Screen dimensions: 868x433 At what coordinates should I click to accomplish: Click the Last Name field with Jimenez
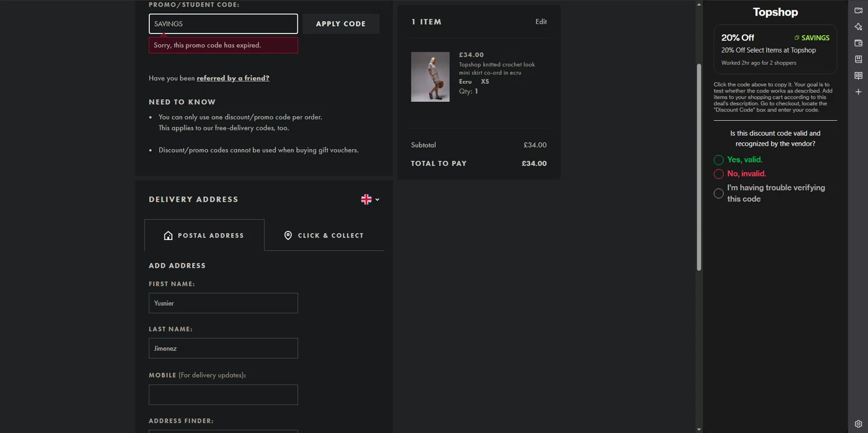[x=223, y=348]
